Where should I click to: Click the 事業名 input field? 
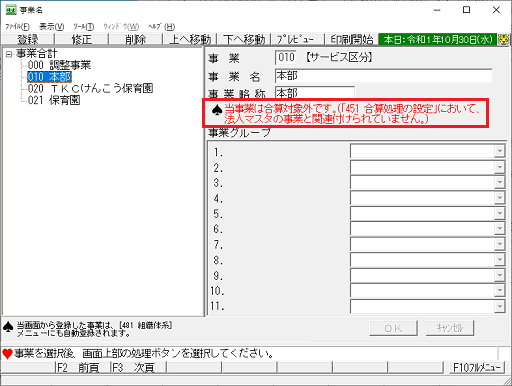click(384, 76)
